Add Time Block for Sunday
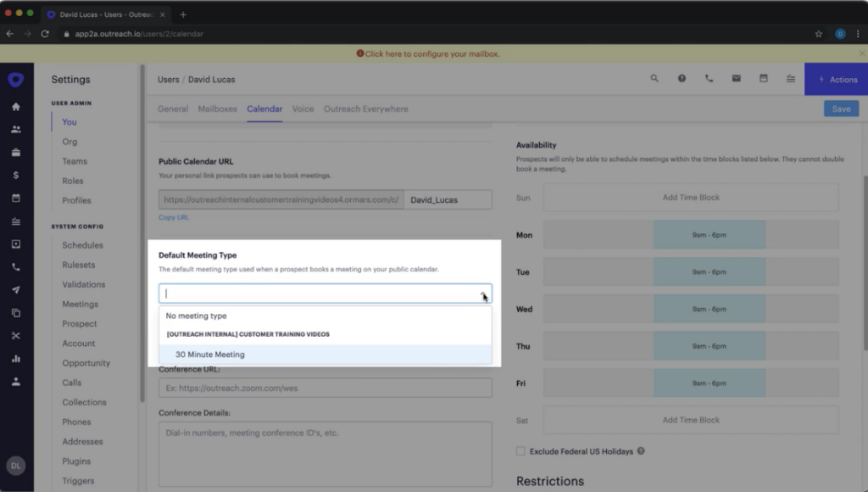868x492 pixels. (x=691, y=198)
